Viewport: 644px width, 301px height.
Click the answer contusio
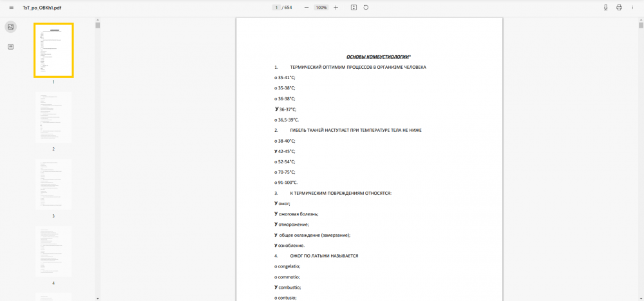click(285, 298)
